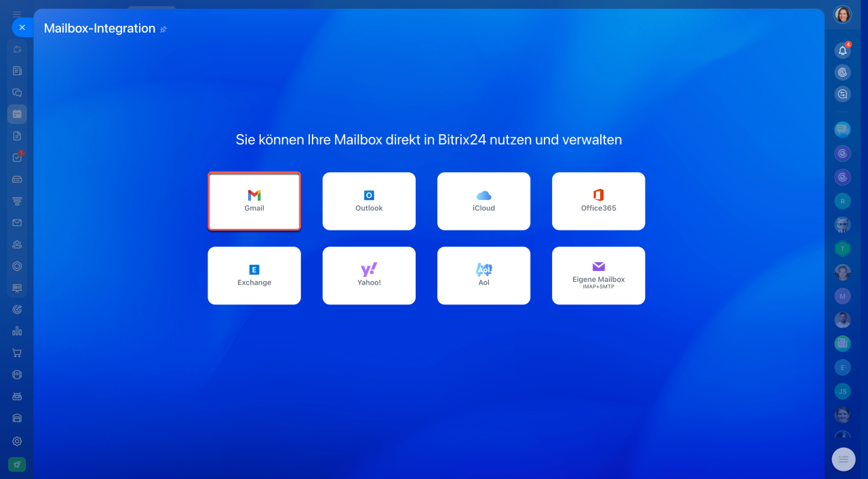The image size is (868, 479).
Task: Open the people group icon in left sidebar
Action: pos(17,245)
